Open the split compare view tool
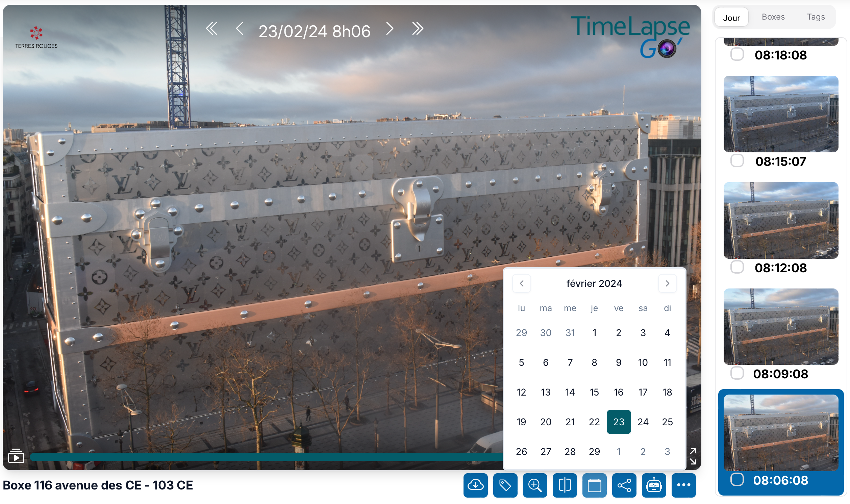This screenshot has height=504, width=850. coord(565,485)
